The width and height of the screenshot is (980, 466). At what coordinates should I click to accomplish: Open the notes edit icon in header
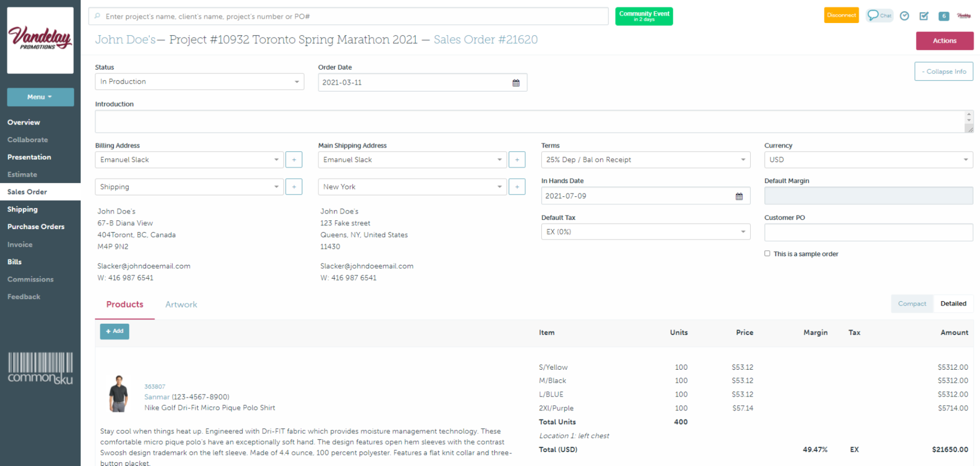point(924,16)
